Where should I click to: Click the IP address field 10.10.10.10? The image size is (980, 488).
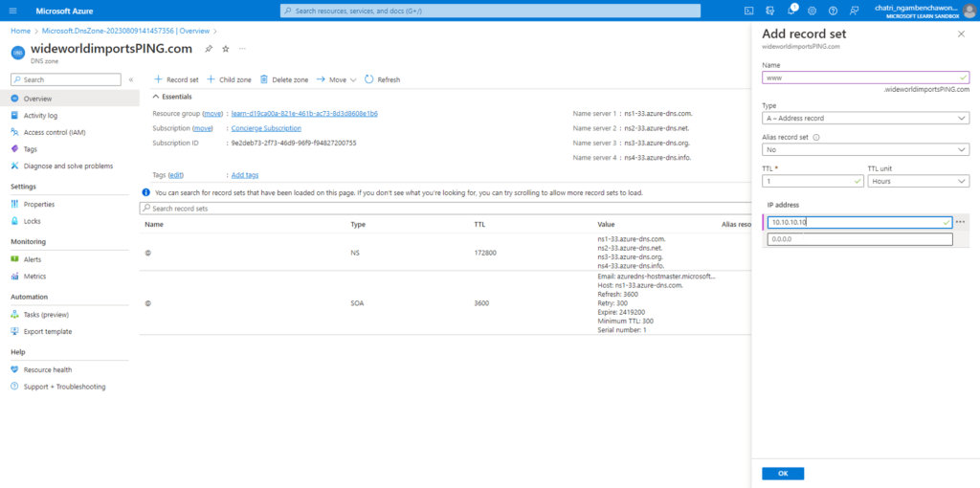(860, 222)
